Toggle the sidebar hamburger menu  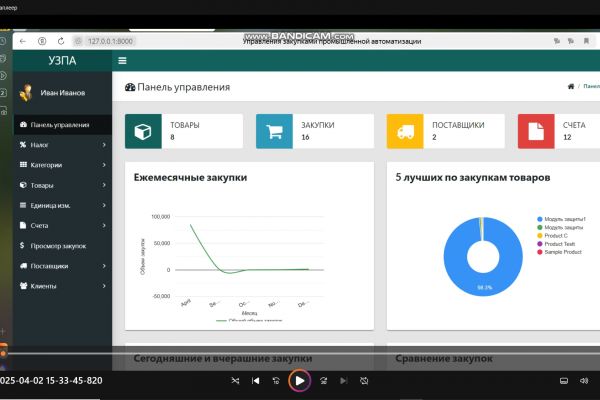click(x=122, y=60)
